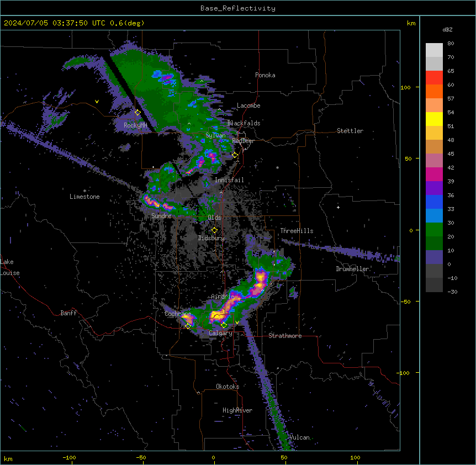Click the Banff label
The image size is (476, 465).
(68, 313)
